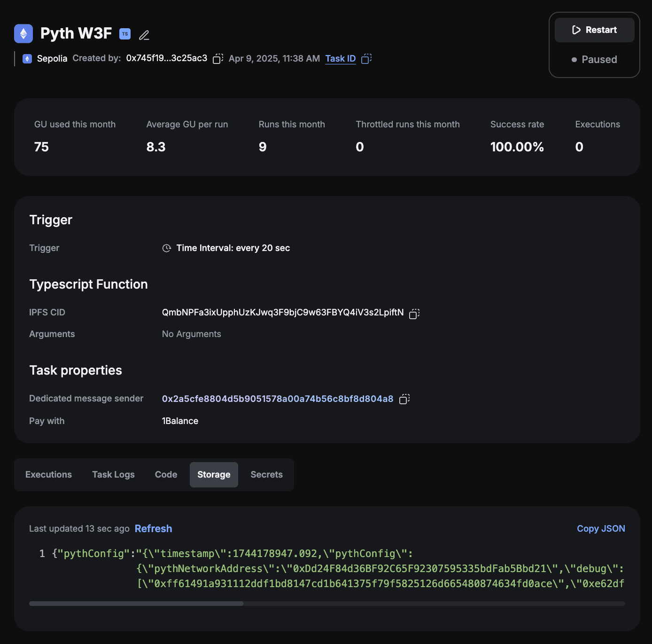Click Copy JSON in storage panel
Viewport: 652px width, 644px height.
coord(601,529)
